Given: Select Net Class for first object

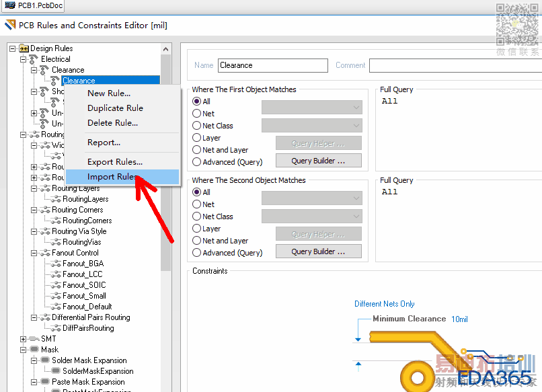Looking at the screenshot, I should [x=196, y=126].
